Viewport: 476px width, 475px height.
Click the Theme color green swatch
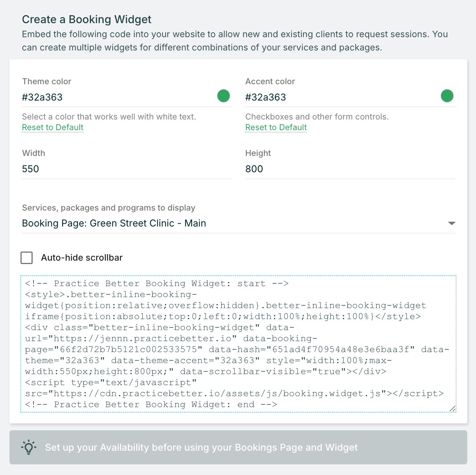pyautogui.click(x=223, y=96)
